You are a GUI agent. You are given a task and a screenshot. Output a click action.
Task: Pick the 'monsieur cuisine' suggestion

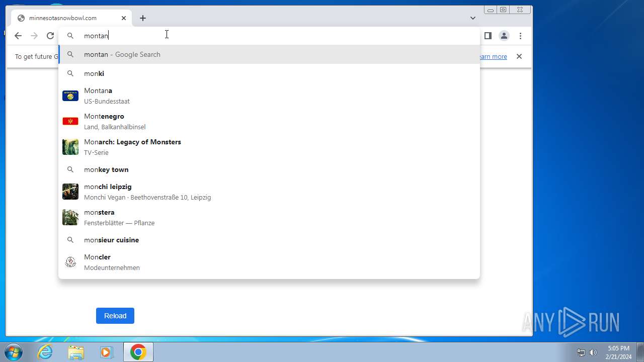(269, 240)
